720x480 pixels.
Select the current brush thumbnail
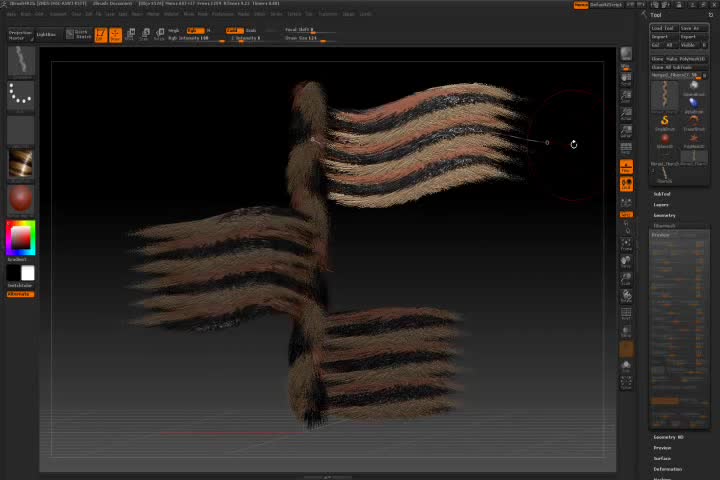21,62
